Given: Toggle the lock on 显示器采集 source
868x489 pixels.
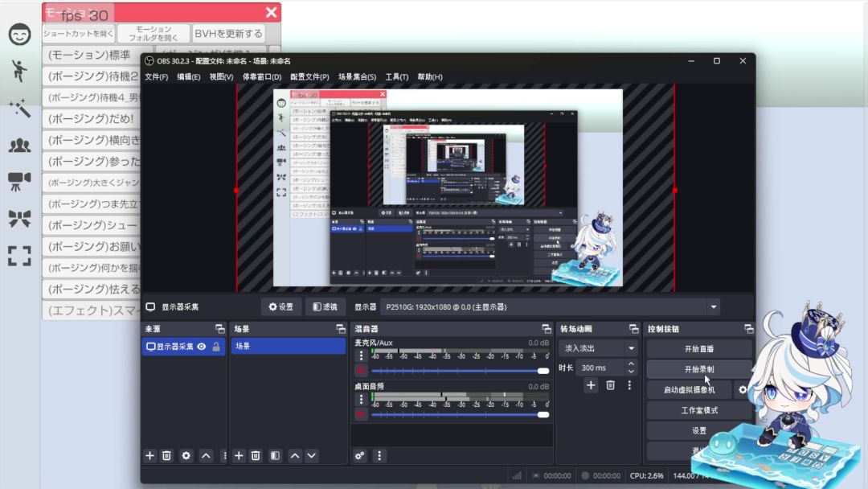Looking at the screenshot, I should [216, 347].
